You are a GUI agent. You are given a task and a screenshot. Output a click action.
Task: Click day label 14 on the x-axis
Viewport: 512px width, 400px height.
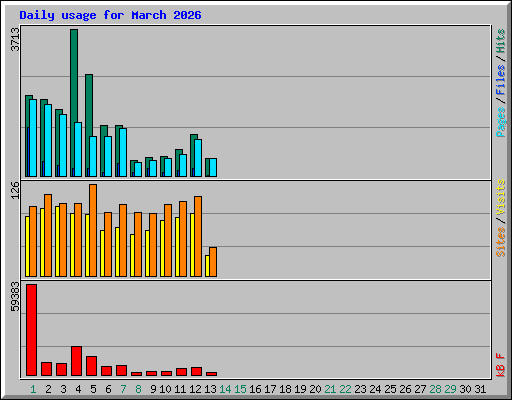pos(225,389)
